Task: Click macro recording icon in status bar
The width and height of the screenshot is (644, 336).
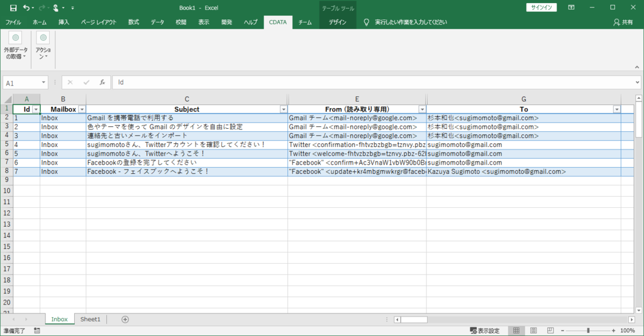Action: pyautogui.click(x=37, y=330)
